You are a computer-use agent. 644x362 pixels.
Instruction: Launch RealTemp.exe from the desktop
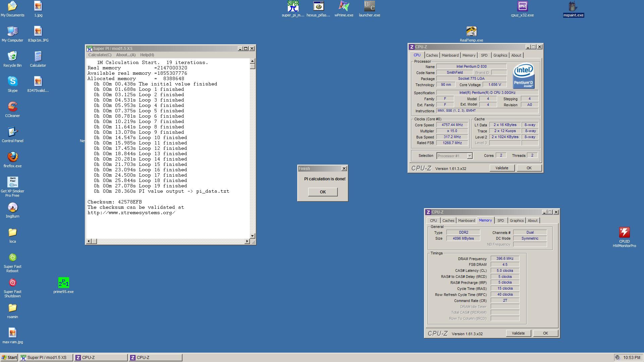[471, 34]
